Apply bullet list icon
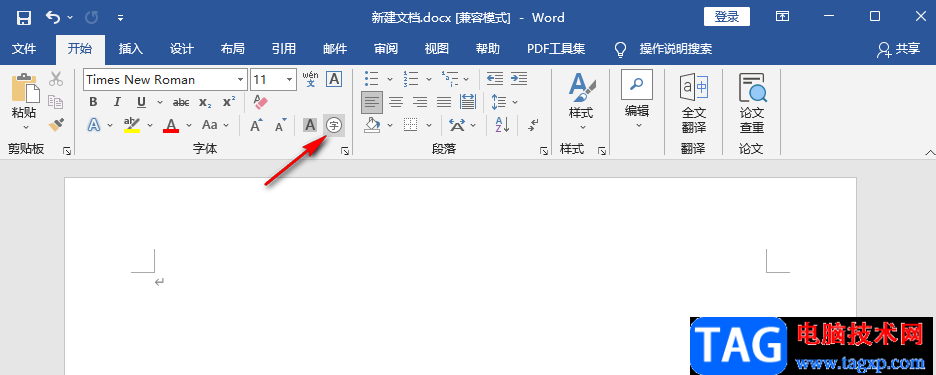Image resolution: width=936 pixels, height=375 pixels. point(372,79)
